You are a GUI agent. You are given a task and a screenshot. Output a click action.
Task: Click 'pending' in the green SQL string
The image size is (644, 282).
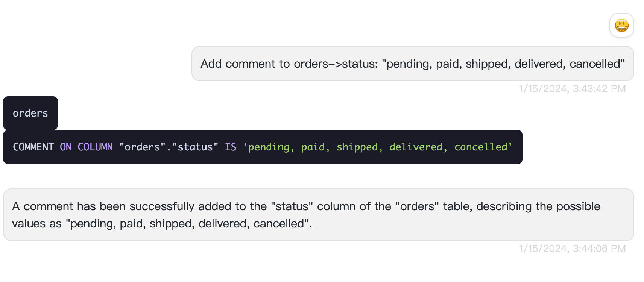[269, 147]
